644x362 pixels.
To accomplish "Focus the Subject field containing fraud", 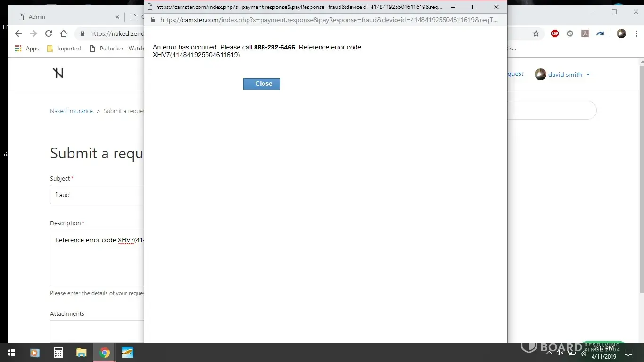I will [x=97, y=195].
